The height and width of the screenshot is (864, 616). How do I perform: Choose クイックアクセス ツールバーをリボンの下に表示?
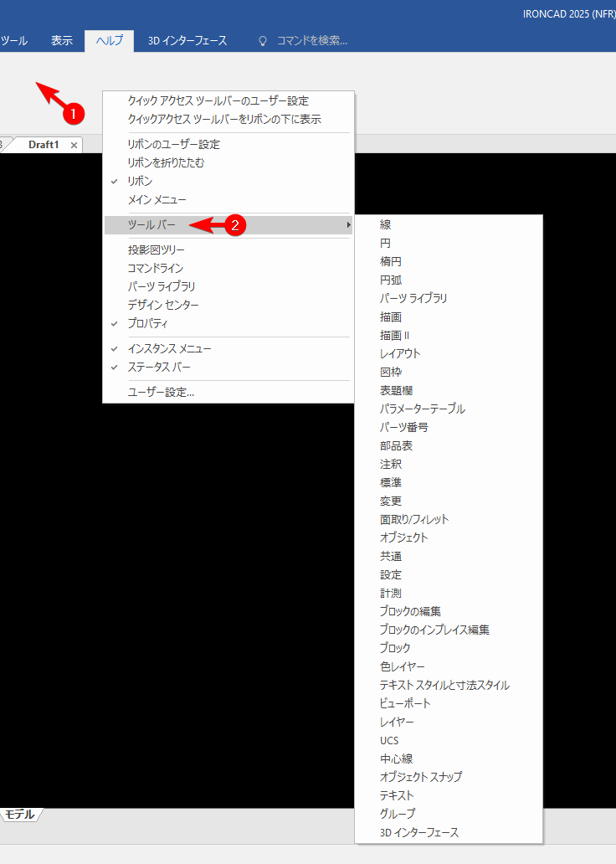point(228,119)
